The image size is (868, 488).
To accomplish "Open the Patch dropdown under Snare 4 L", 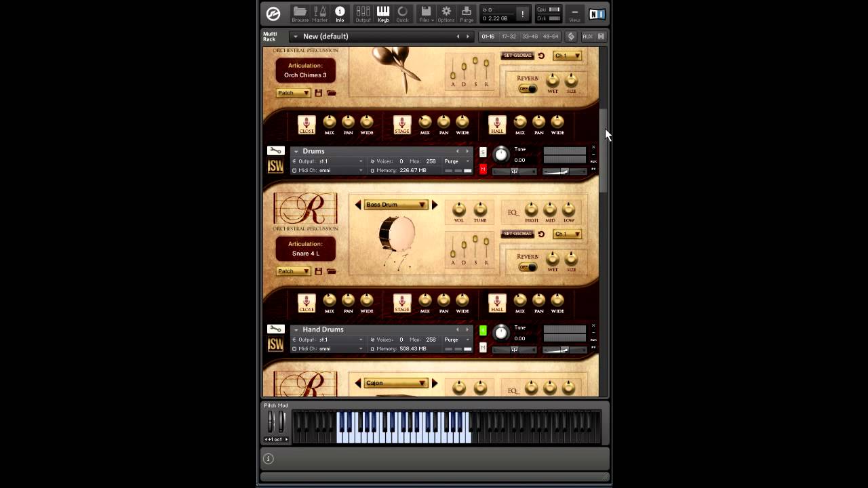I will coord(293,271).
